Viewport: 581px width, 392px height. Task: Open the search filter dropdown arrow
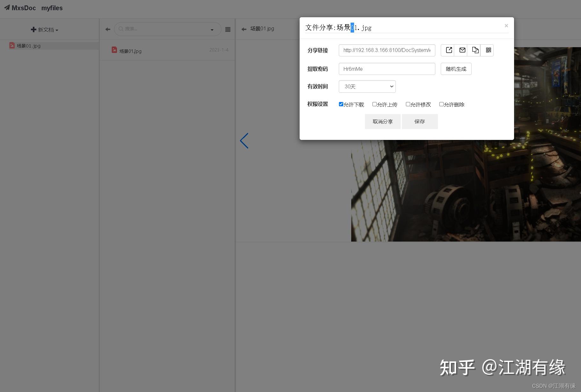tap(212, 29)
